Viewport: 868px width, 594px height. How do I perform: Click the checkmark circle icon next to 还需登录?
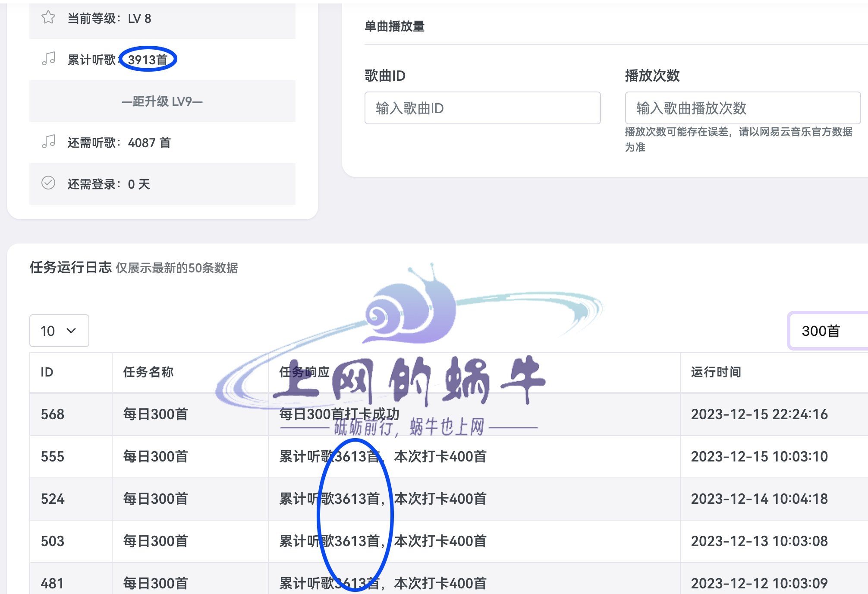(x=48, y=183)
